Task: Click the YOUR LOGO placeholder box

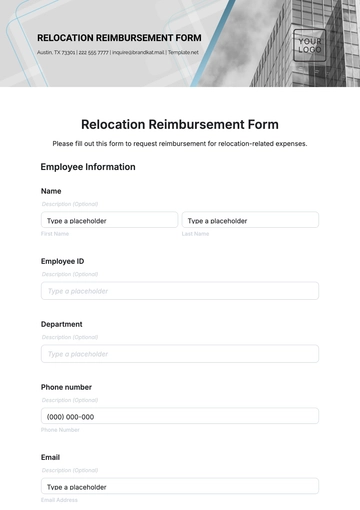Action: pyautogui.click(x=309, y=45)
